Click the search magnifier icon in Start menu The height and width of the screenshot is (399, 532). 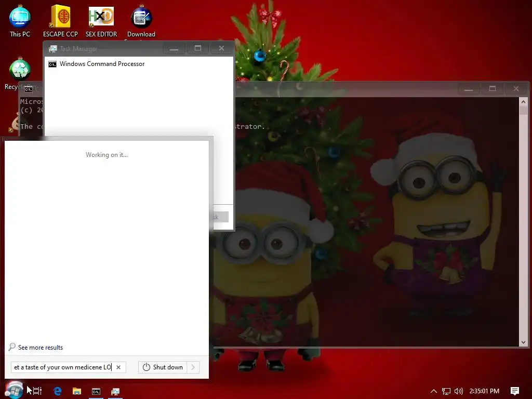pos(12,347)
